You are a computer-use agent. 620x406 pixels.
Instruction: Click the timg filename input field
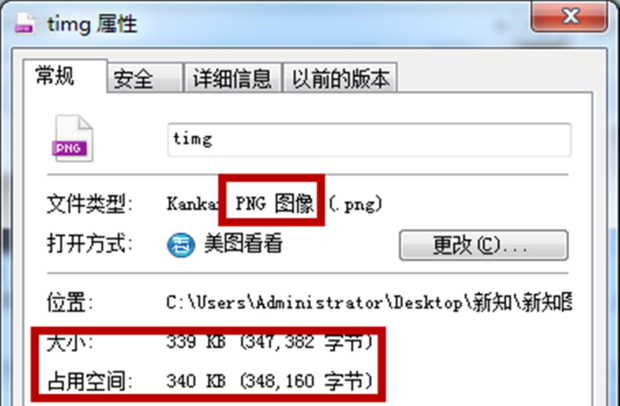pyautogui.click(x=369, y=140)
